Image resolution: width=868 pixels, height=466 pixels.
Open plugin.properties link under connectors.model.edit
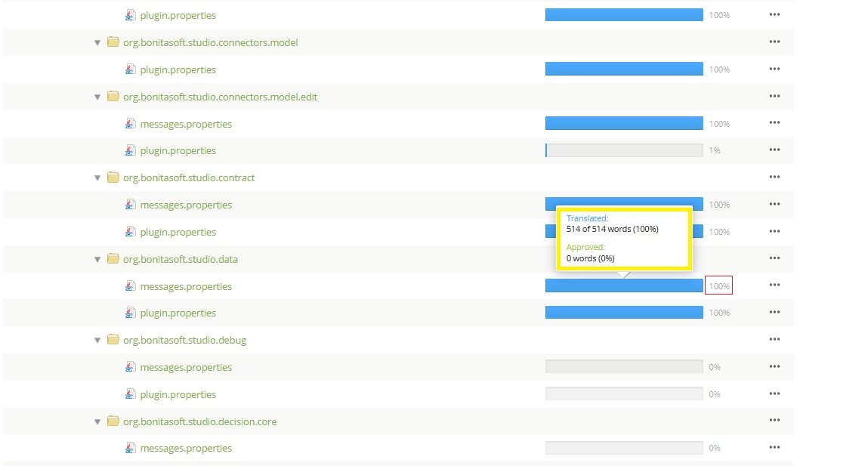point(178,150)
